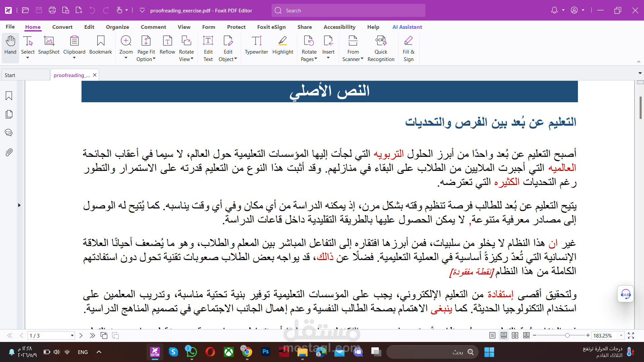
Task: Open the Pages panel in the left sidebar
Action: pos(9,114)
